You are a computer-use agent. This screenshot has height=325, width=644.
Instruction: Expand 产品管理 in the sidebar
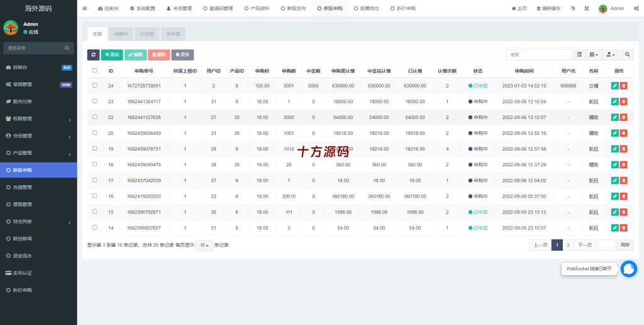pyautogui.click(x=38, y=153)
